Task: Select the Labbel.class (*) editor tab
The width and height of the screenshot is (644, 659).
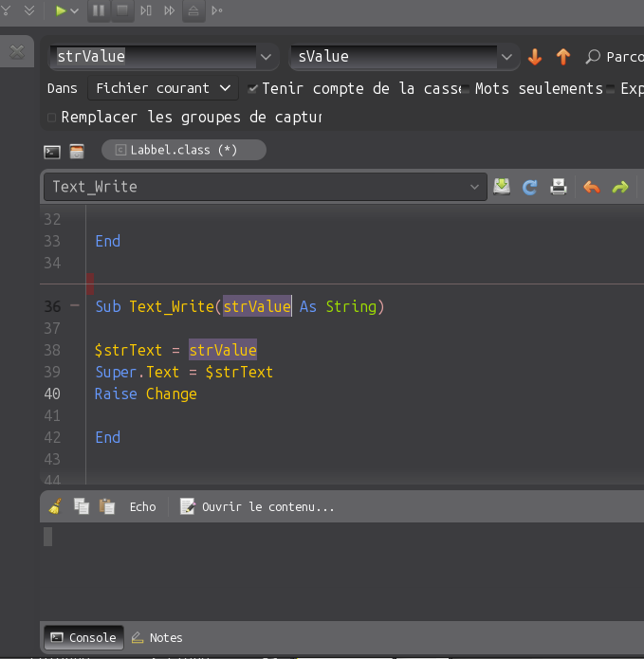Action: [x=183, y=150]
